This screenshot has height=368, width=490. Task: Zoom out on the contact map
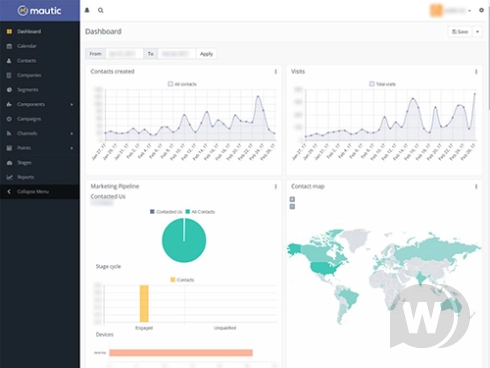(x=292, y=207)
